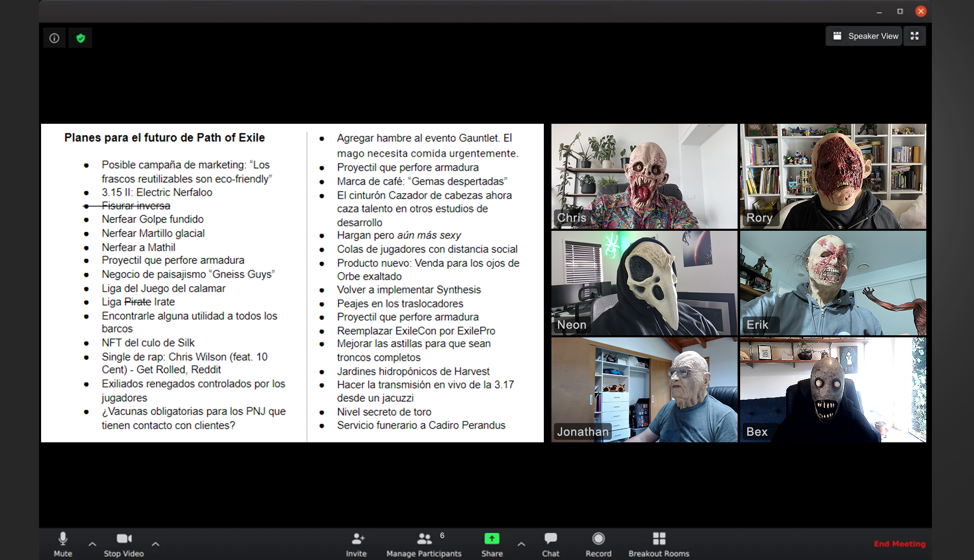The height and width of the screenshot is (560, 974).
Task: Click "Servicio funerario a Cadiro Perandus" bullet
Action: [421, 425]
